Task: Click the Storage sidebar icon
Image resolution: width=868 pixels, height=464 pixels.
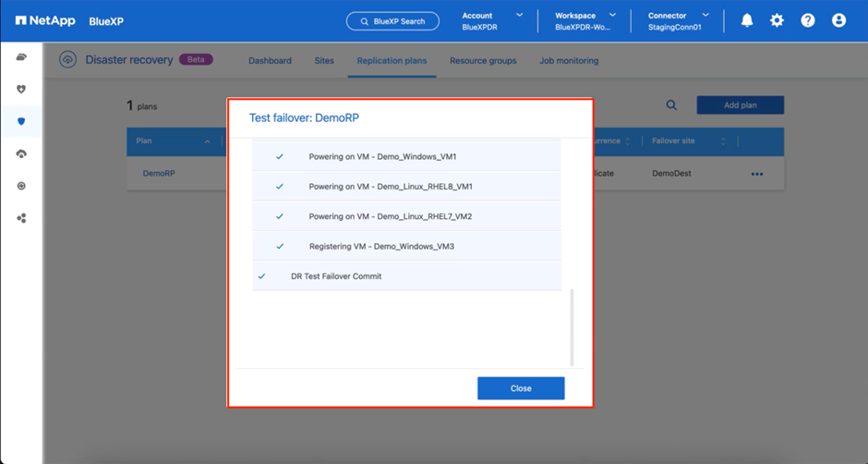Action: tap(21, 57)
